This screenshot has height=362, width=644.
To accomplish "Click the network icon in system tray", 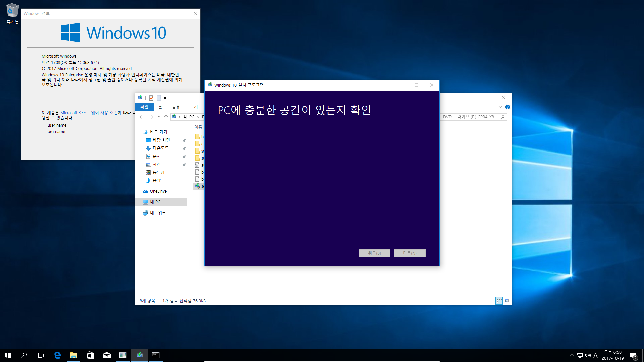I will pyautogui.click(x=580, y=355).
